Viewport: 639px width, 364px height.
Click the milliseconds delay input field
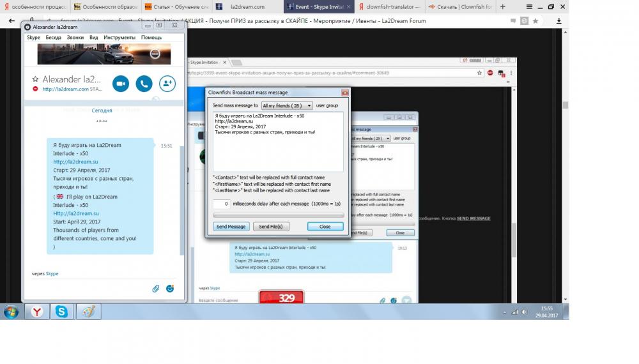[222, 204]
